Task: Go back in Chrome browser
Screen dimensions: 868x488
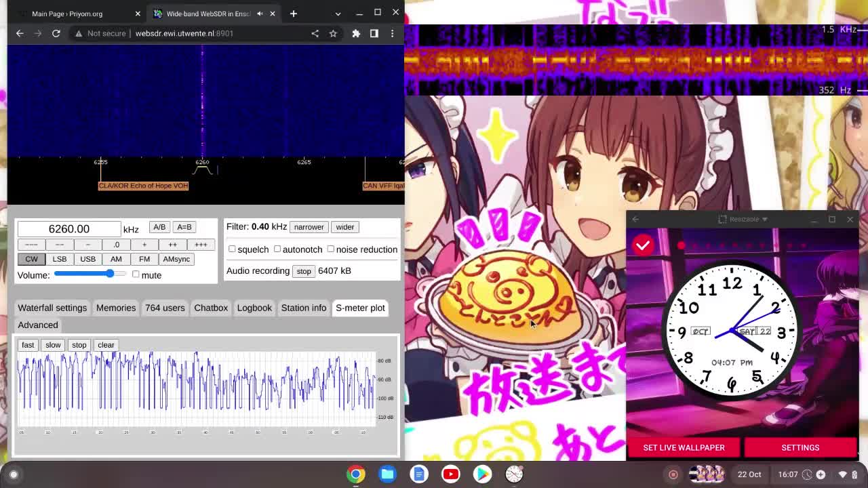Action: [x=20, y=33]
